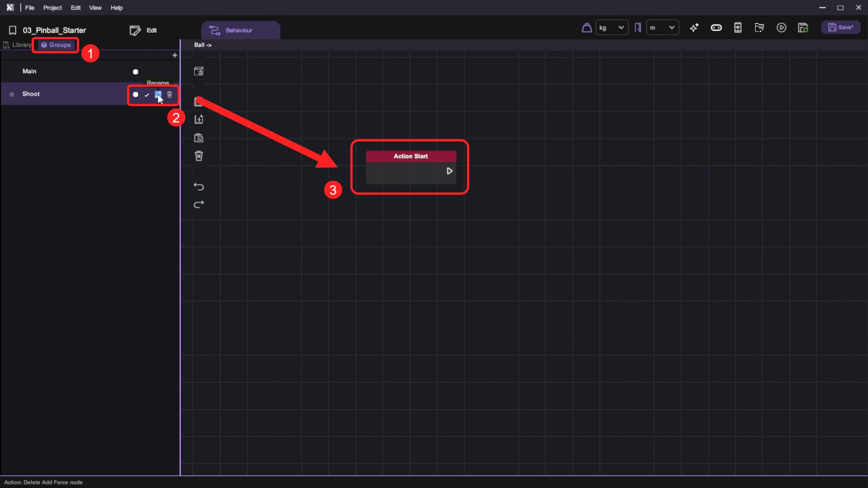Delete the Shoot group with its trash icon
The image size is (868, 488).
pos(170,94)
